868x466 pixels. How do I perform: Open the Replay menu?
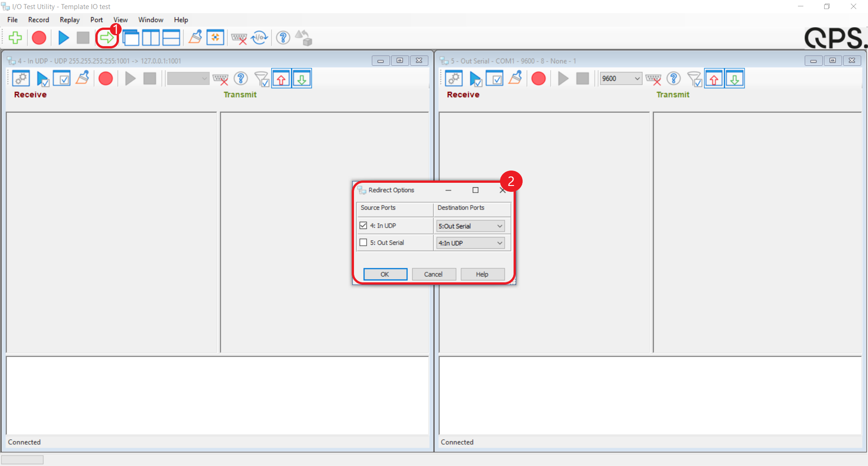(70, 20)
